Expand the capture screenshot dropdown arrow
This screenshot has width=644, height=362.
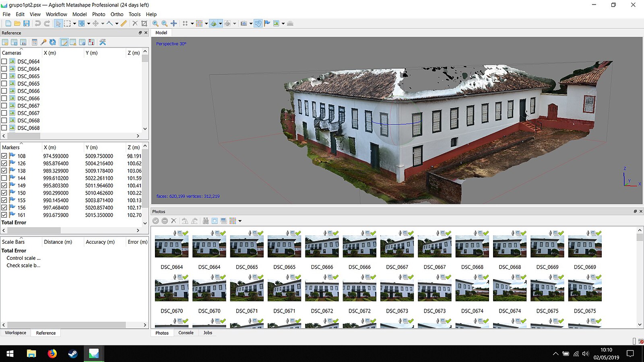point(251,23)
